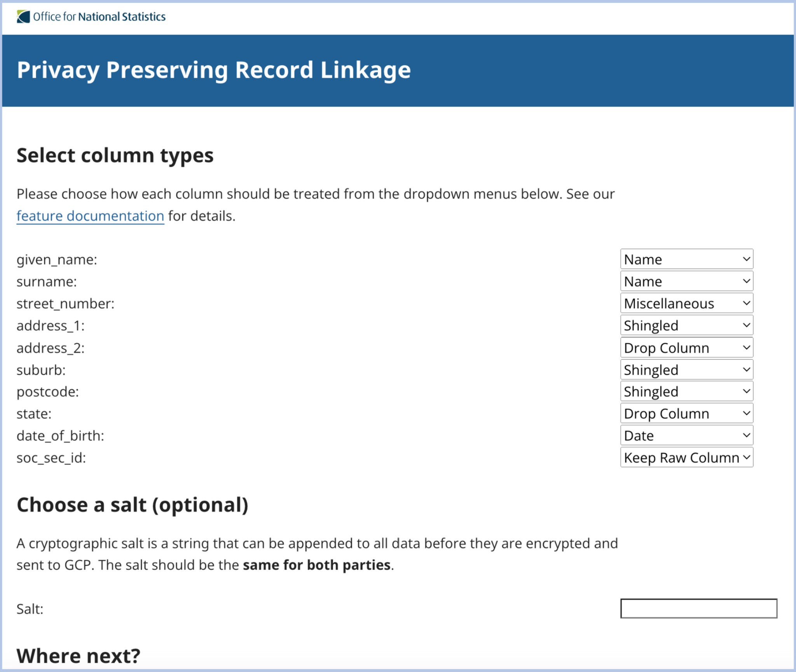
Task: Open the state Drop Column dropdown
Action: point(686,413)
